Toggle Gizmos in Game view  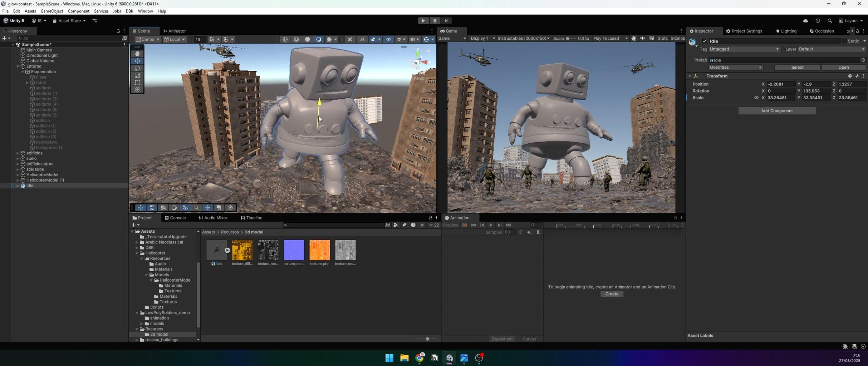click(x=677, y=38)
